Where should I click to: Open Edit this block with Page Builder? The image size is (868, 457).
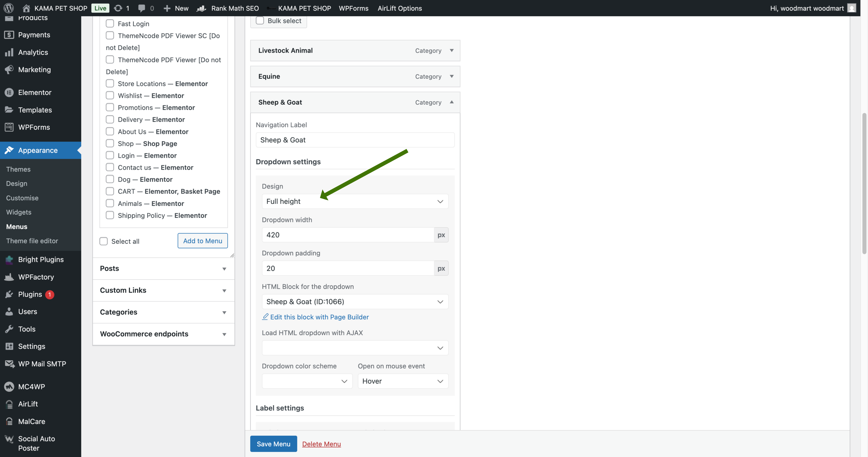point(319,317)
